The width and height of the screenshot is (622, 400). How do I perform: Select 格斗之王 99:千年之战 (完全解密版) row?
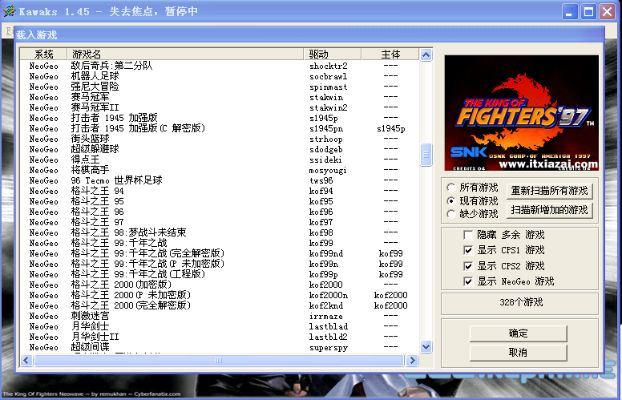(219, 253)
